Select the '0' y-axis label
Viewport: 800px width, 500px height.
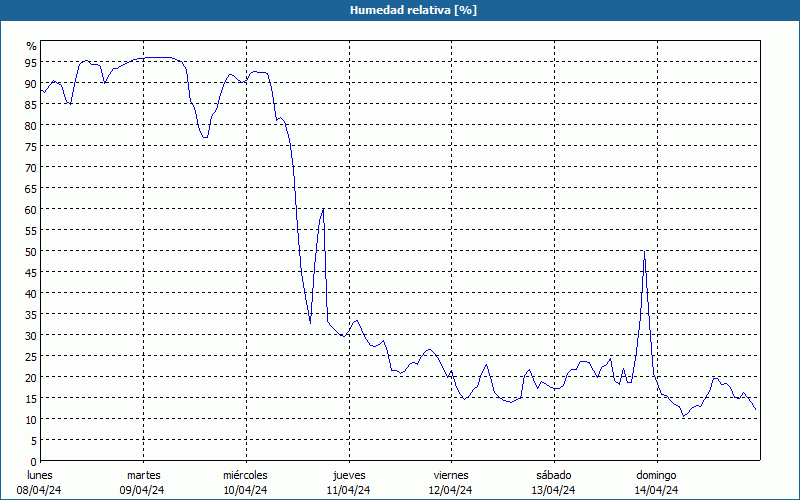point(34,462)
